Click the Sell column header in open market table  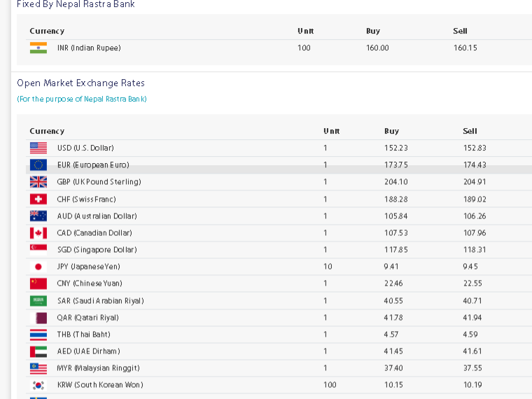(x=470, y=132)
